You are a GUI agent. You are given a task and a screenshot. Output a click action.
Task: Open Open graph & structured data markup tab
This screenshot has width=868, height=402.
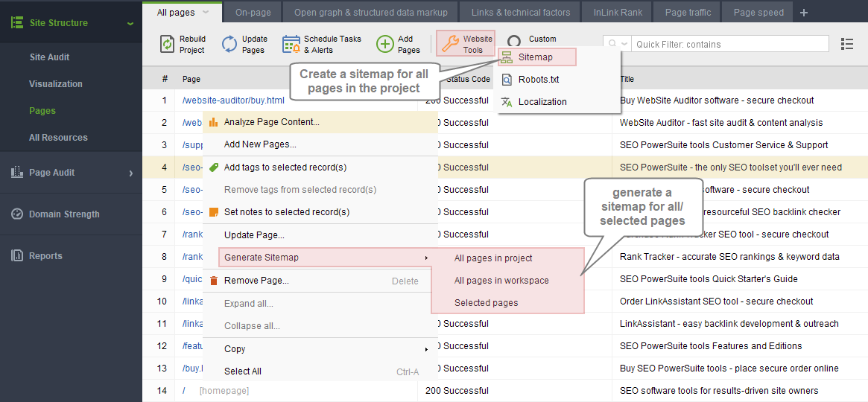pos(370,12)
